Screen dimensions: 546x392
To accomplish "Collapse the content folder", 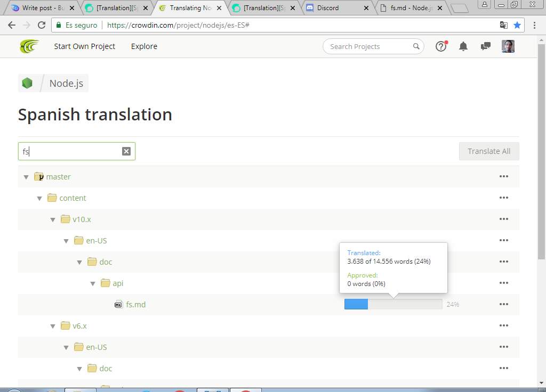I will pos(39,198).
